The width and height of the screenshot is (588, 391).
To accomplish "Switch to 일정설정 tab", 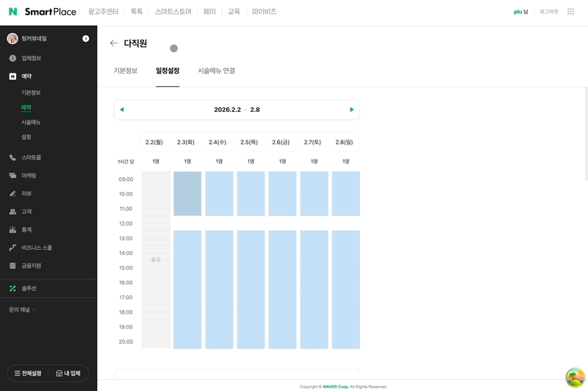I will (x=168, y=71).
